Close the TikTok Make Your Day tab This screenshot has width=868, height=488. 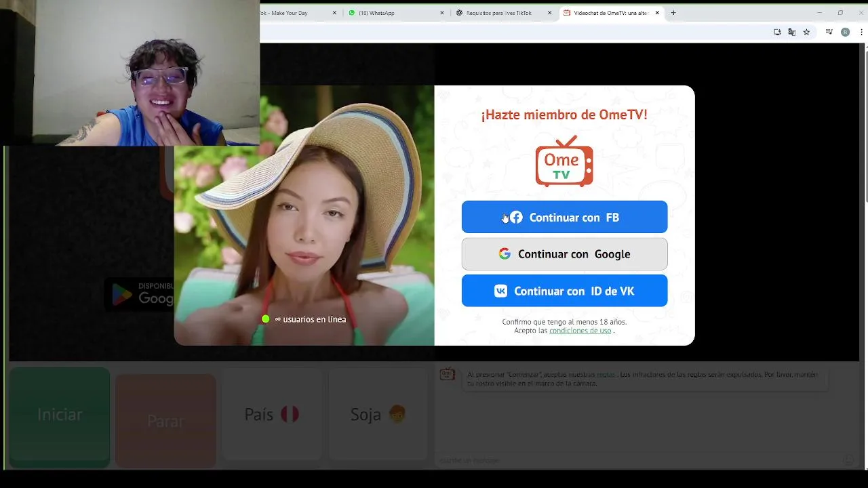pyautogui.click(x=334, y=13)
